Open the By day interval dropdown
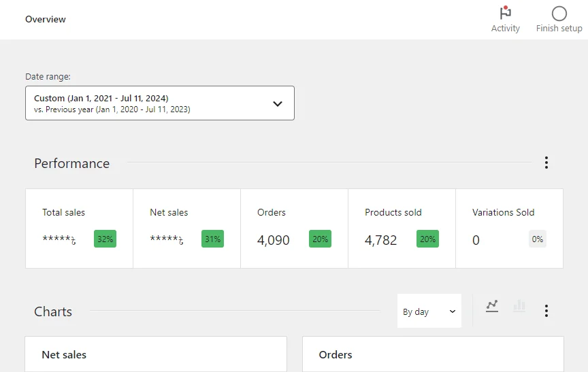Screen dimensions: 588x372 point(429,311)
